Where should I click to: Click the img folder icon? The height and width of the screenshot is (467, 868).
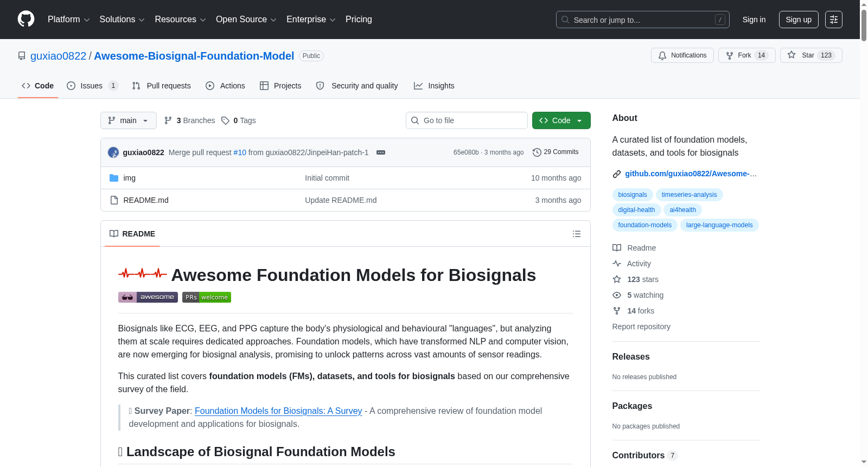pos(114,178)
